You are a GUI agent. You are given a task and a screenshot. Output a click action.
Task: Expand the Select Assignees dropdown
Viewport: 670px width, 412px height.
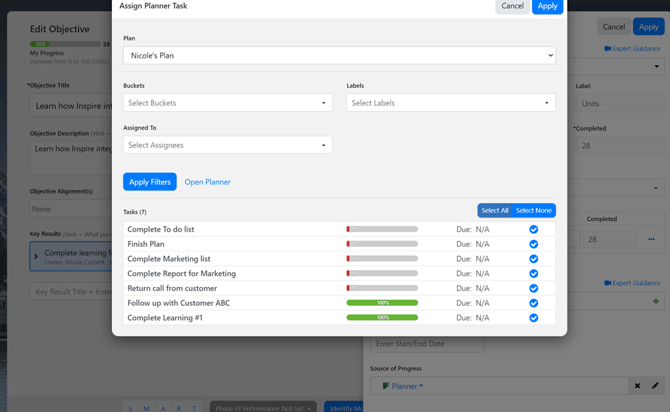coord(227,146)
